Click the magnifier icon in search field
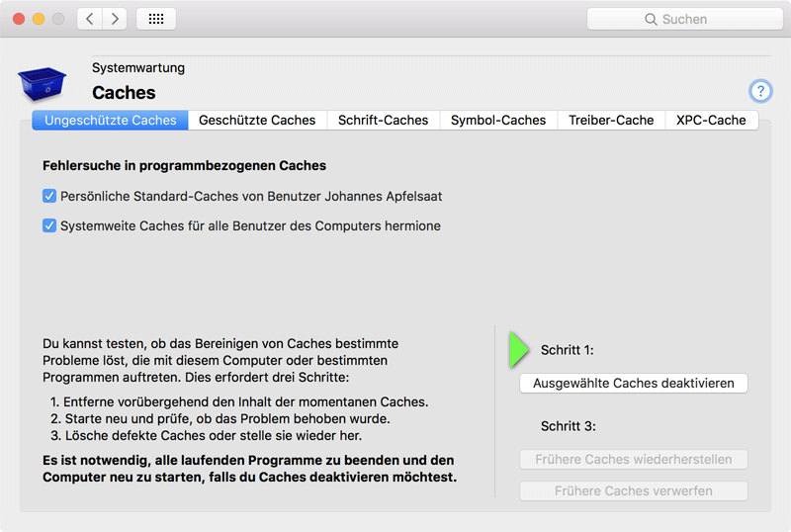Viewport: 791px width, 532px height. point(651,19)
